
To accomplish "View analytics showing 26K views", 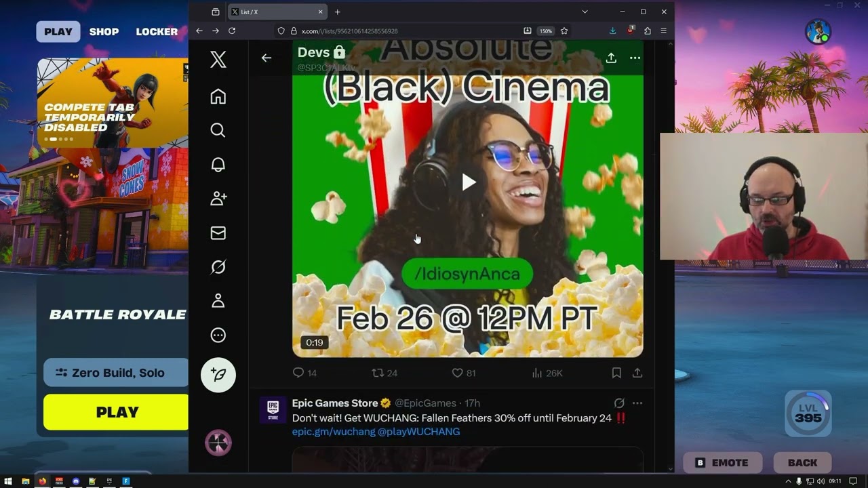I will click(x=547, y=373).
